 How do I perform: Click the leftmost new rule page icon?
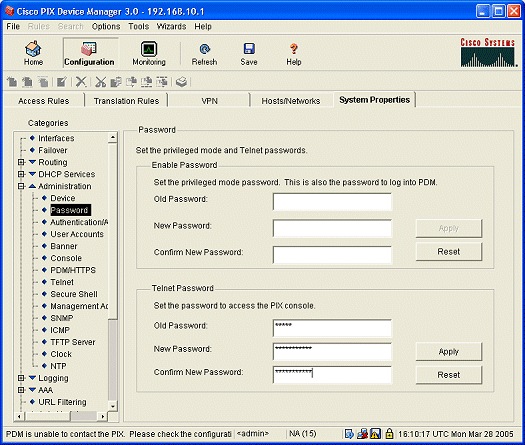point(12,81)
